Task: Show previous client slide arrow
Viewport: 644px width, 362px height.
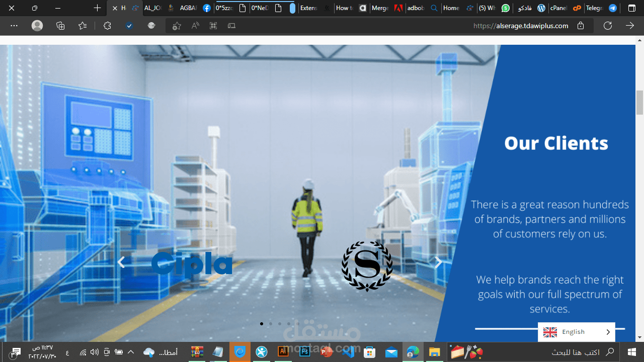Action: [121, 262]
